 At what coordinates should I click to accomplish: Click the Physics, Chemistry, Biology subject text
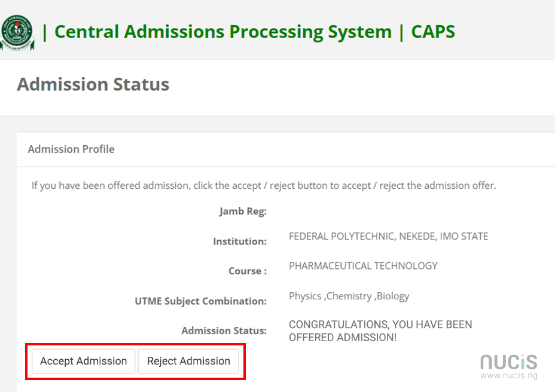pyautogui.click(x=349, y=296)
